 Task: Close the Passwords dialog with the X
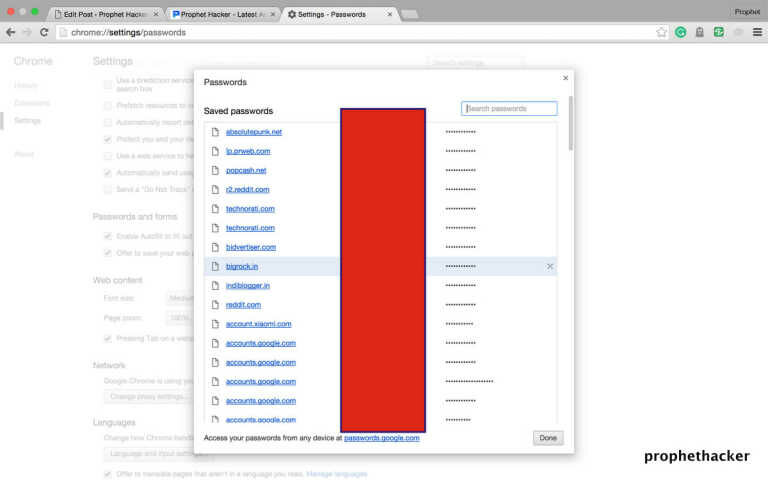coord(565,78)
